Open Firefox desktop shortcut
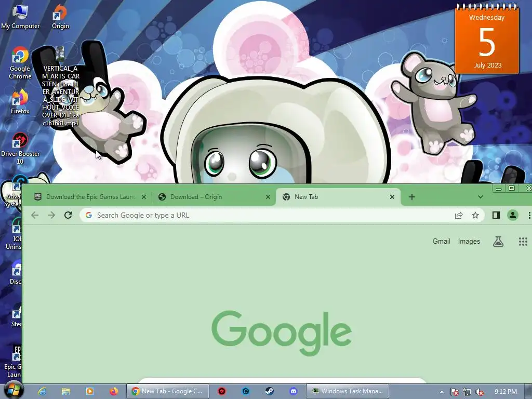532x399 pixels. click(x=20, y=102)
